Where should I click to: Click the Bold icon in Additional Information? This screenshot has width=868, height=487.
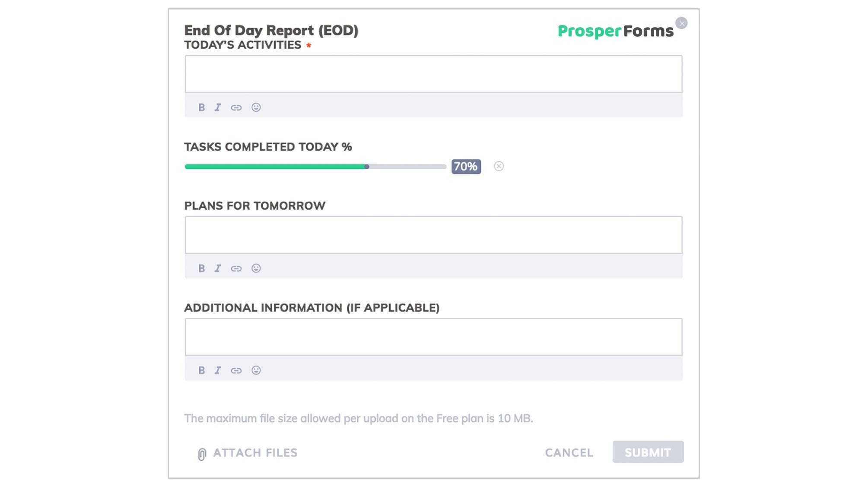click(x=201, y=370)
